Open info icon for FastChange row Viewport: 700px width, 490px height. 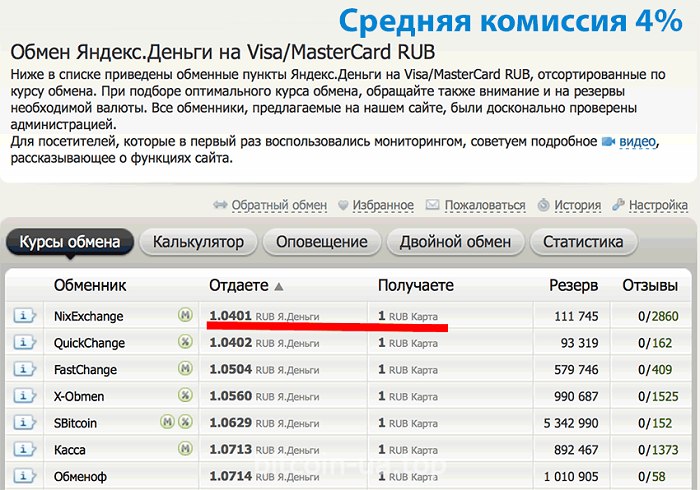[25, 370]
